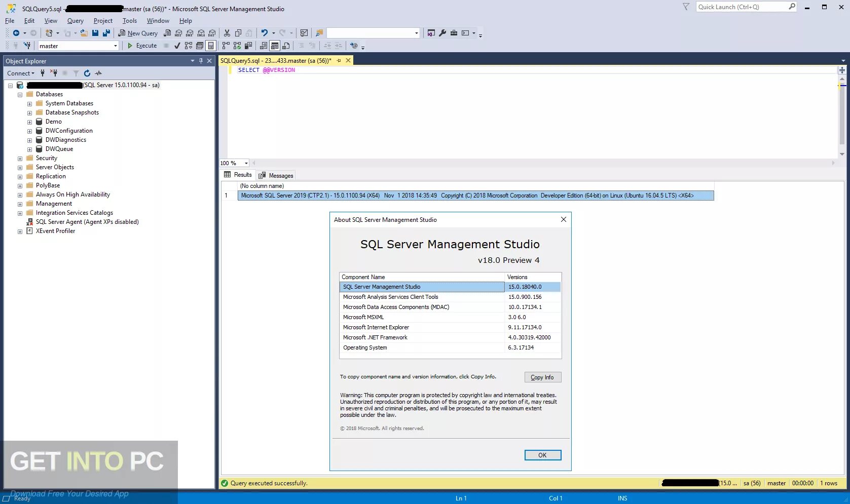Switch to the Messages tab
This screenshot has height=504, width=850.
(276, 175)
